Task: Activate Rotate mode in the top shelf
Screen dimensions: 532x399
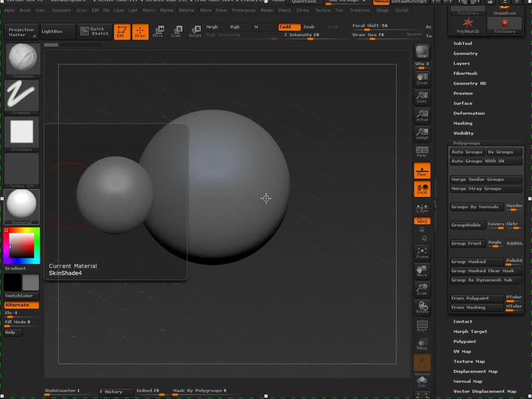Action: (195, 31)
